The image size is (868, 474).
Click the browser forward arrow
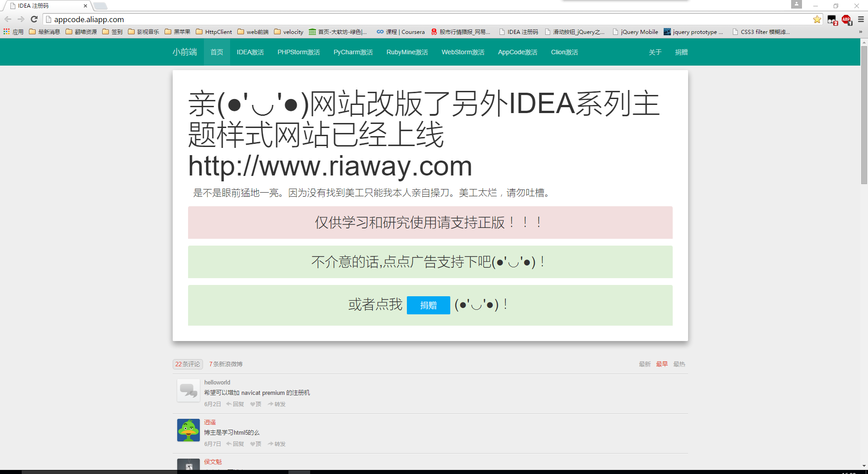click(21, 19)
